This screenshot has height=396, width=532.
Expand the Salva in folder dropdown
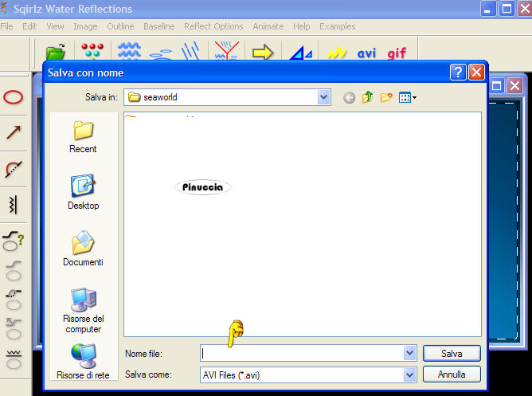(x=323, y=97)
